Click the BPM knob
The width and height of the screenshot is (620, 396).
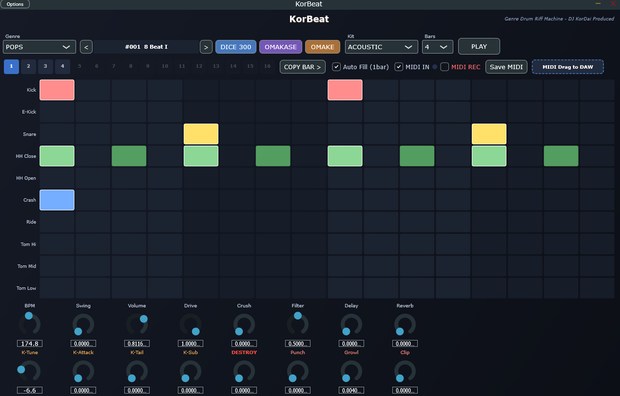[x=30, y=324]
